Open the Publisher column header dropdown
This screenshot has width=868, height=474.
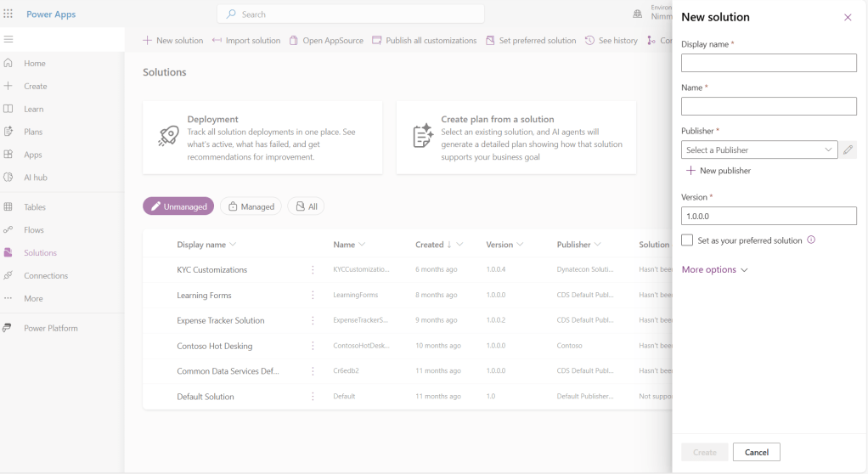[597, 244]
